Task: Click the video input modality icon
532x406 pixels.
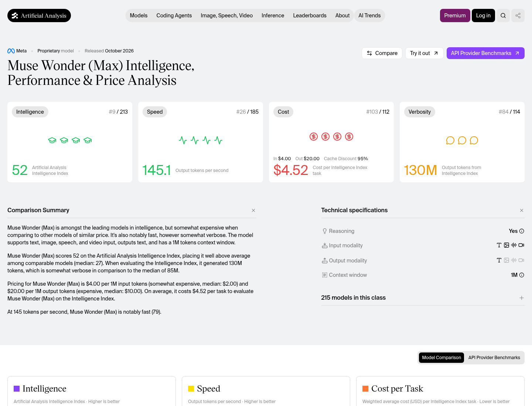Action: [x=521, y=245]
